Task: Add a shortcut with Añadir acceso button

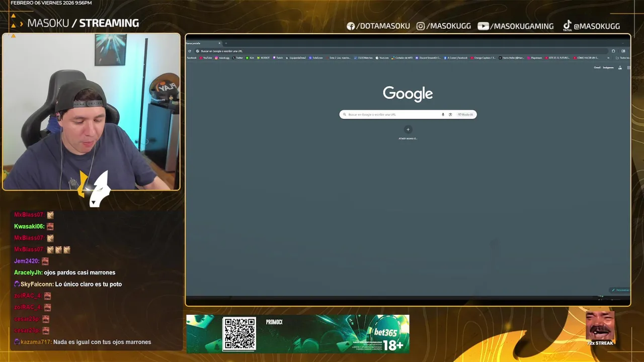Action: pos(408,130)
